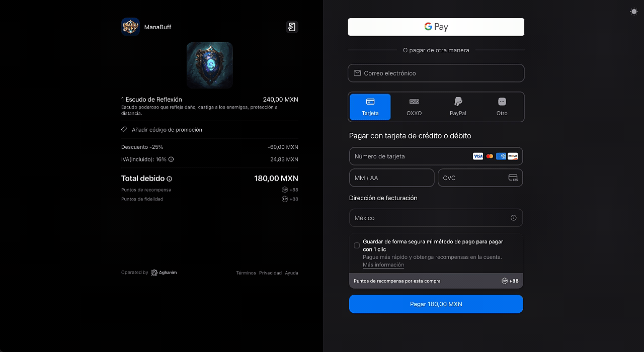
Task: Click the info icon beside Total debido
Action: [x=170, y=179]
